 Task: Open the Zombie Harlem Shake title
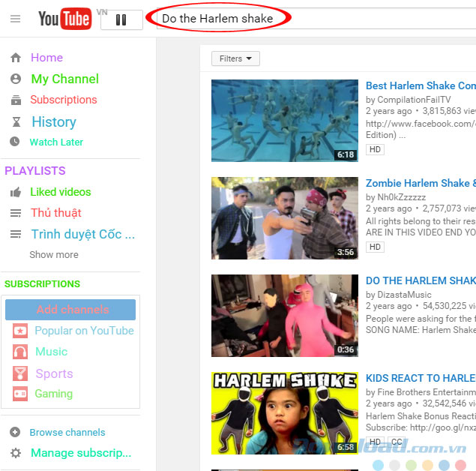click(x=421, y=183)
